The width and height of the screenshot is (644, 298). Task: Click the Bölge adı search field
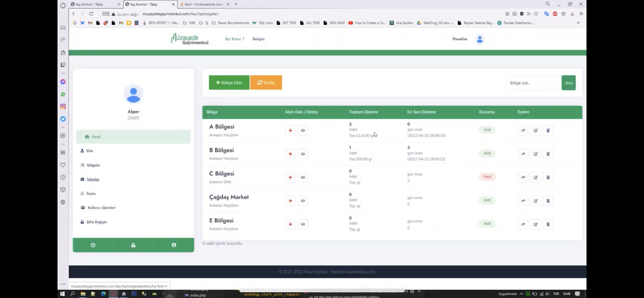tap(533, 83)
